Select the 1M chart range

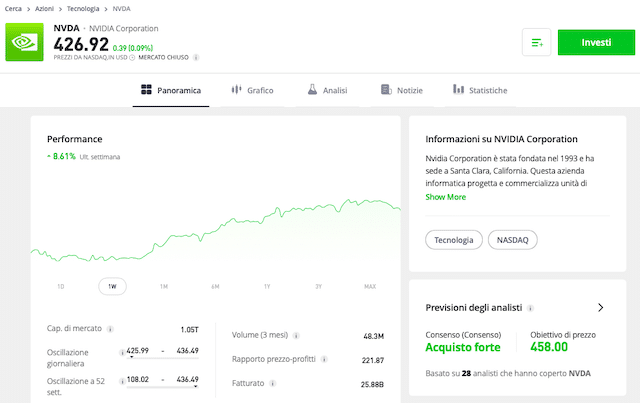coord(164,286)
